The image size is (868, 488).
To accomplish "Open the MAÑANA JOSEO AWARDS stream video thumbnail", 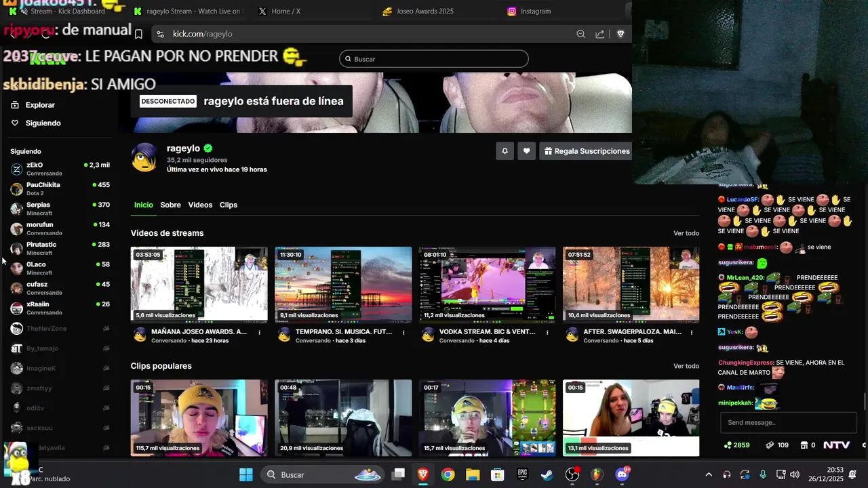I will (199, 284).
